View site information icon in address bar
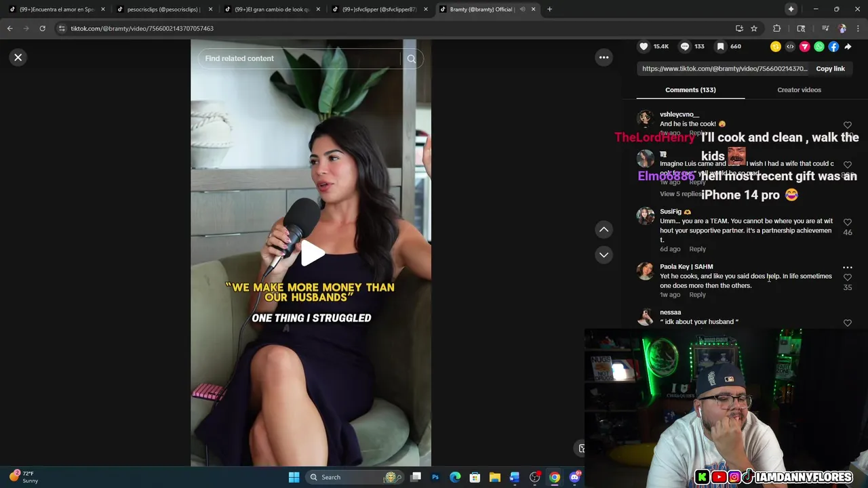The width and height of the screenshot is (868, 488). click(x=62, y=28)
